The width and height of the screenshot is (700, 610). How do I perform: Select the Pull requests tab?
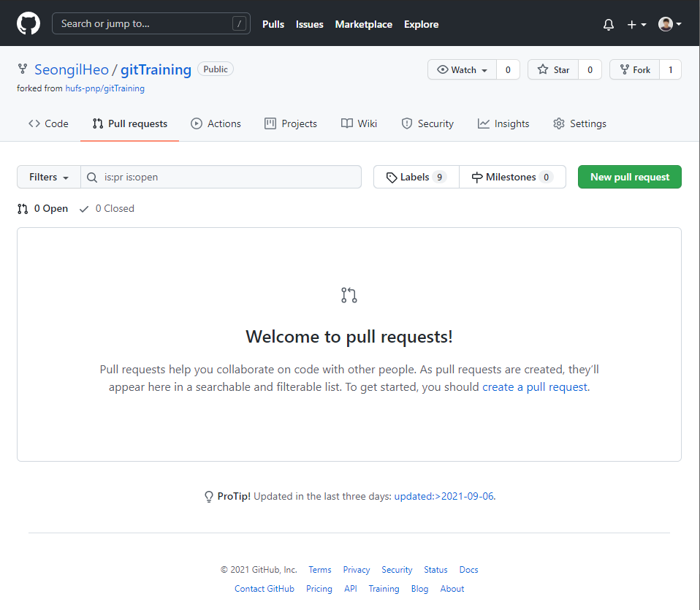pos(130,123)
